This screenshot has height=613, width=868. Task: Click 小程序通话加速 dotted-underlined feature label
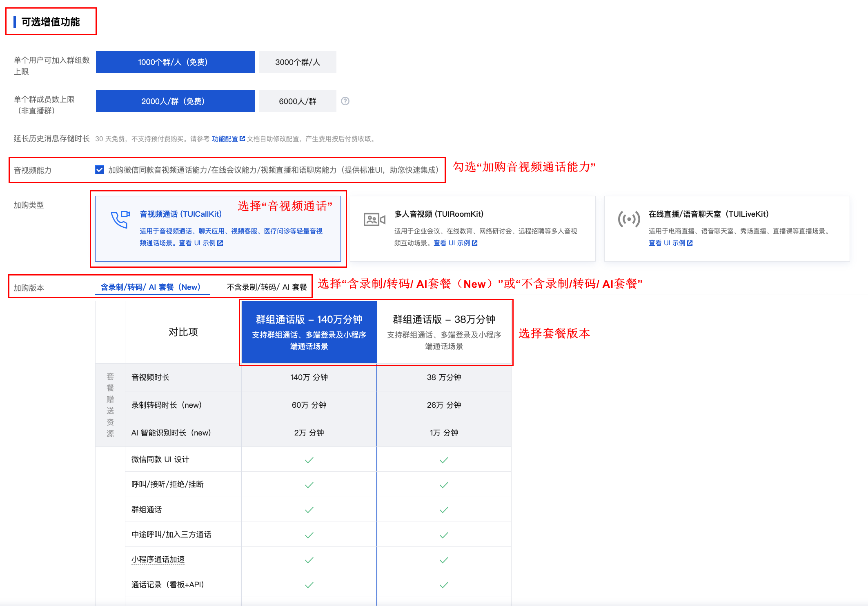pos(158,560)
